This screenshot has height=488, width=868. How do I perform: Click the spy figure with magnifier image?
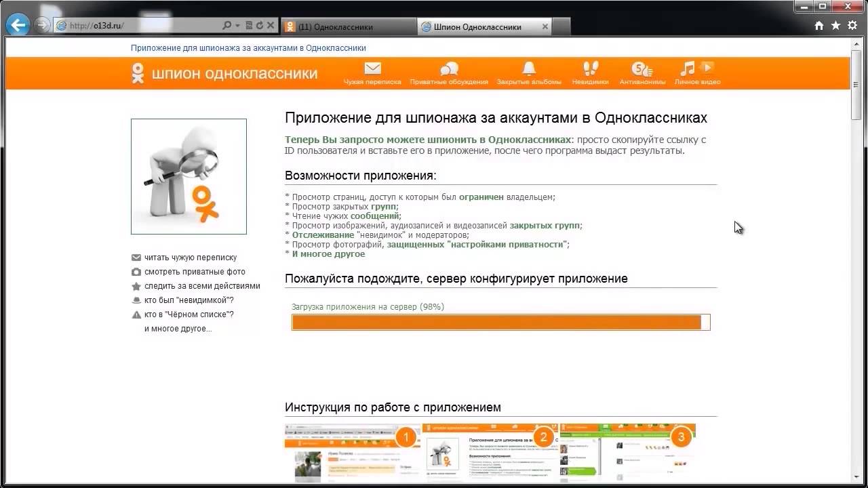(x=189, y=176)
